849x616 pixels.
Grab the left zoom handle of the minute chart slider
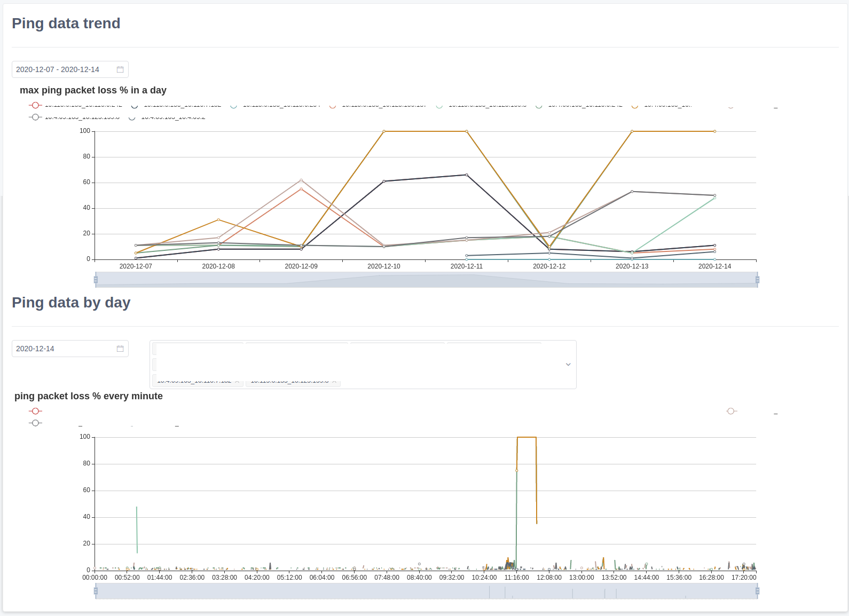[96, 591]
